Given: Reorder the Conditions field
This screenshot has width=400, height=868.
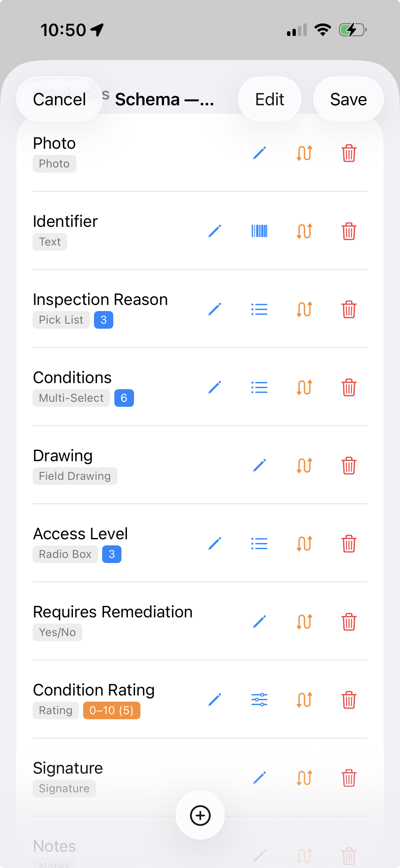Looking at the screenshot, I should (304, 387).
